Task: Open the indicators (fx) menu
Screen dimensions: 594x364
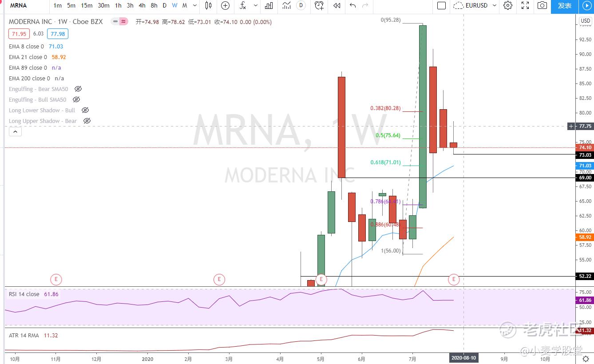Action: (243, 6)
